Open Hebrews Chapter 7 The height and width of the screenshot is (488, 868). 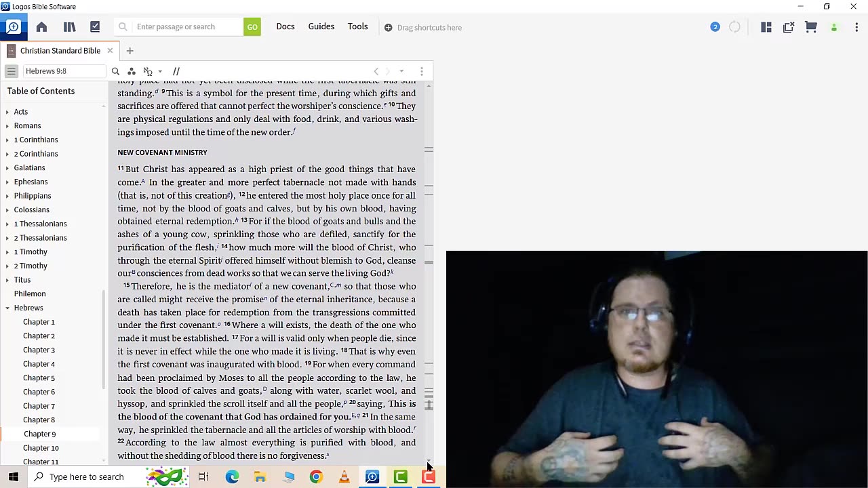39,406
